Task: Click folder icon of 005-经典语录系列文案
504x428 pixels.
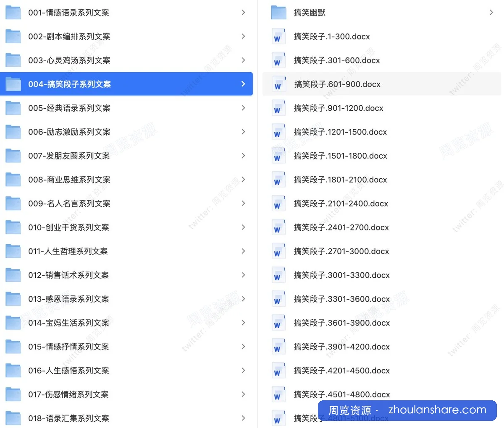Action: tap(13, 108)
